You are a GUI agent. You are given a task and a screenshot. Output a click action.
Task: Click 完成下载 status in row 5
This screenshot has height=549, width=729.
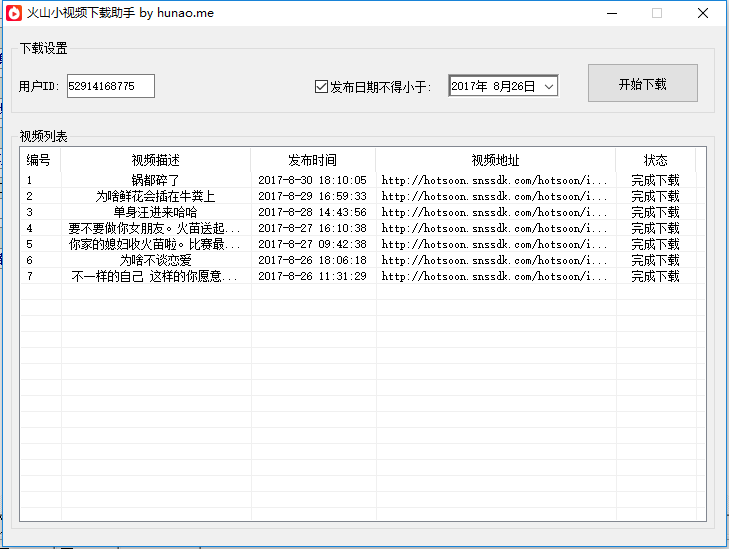click(x=655, y=245)
